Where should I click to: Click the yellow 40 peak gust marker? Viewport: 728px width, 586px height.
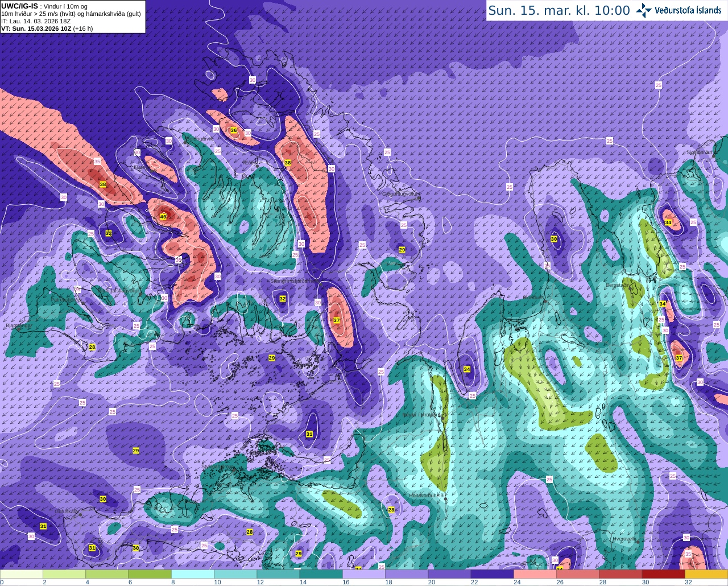pyautogui.click(x=163, y=217)
